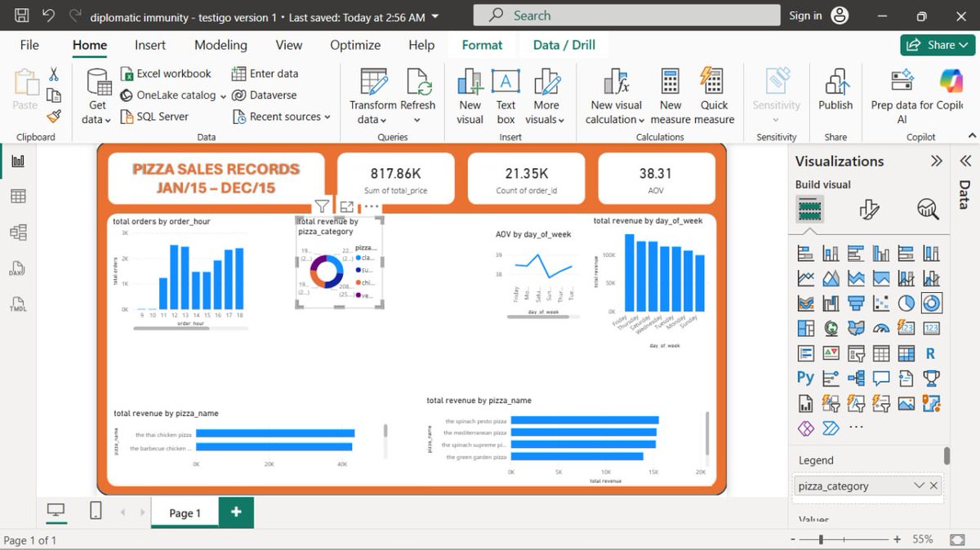Open the Data / Drill contextual tab
The width and height of the screenshot is (980, 550).
coord(565,44)
